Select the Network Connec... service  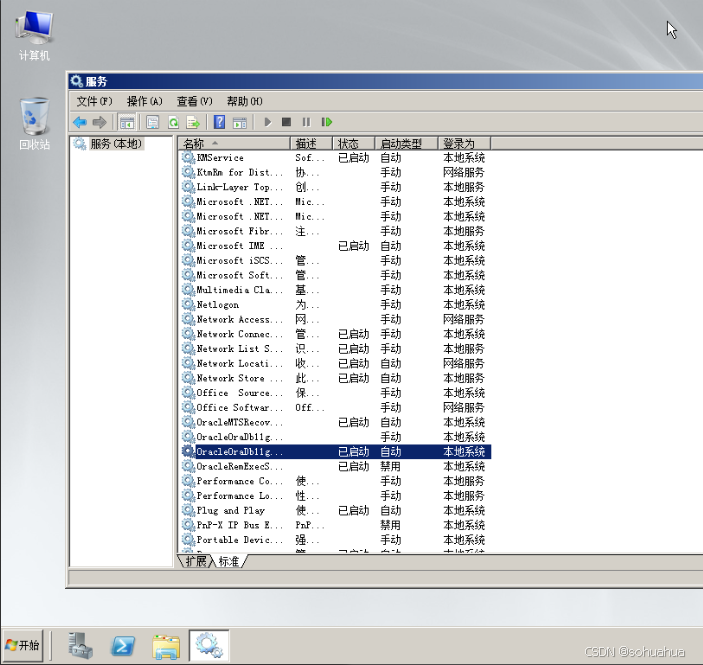pos(336,334)
